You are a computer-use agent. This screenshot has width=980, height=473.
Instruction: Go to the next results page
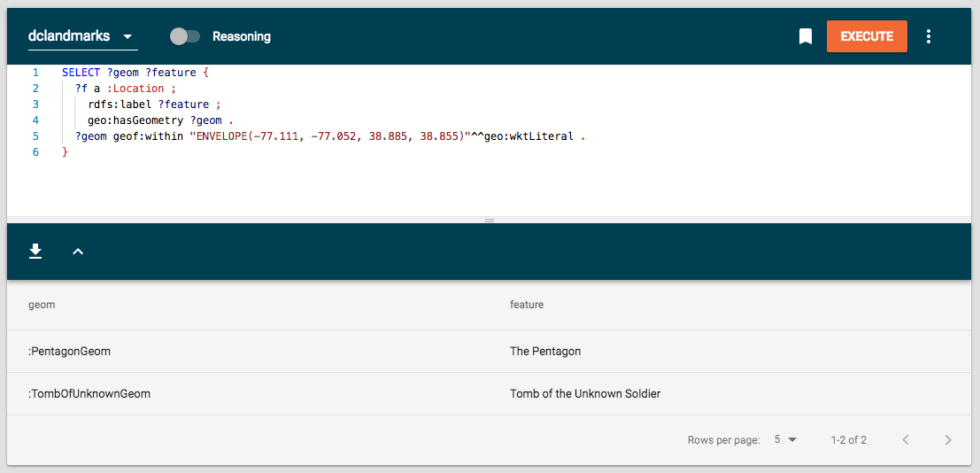(x=948, y=440)
